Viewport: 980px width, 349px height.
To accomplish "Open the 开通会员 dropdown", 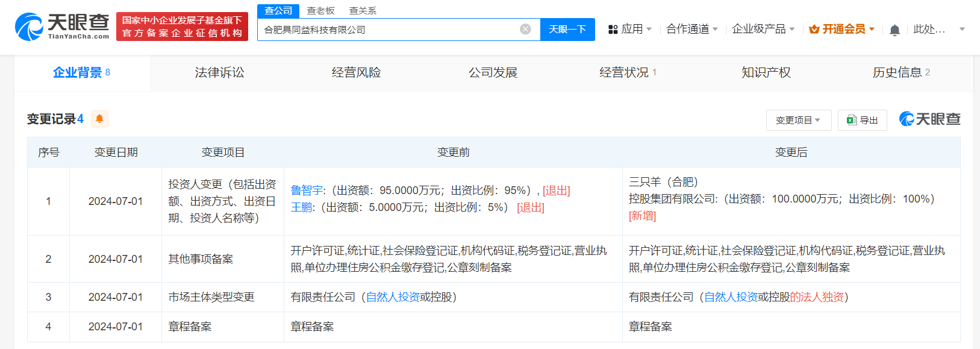I will 842,29.
